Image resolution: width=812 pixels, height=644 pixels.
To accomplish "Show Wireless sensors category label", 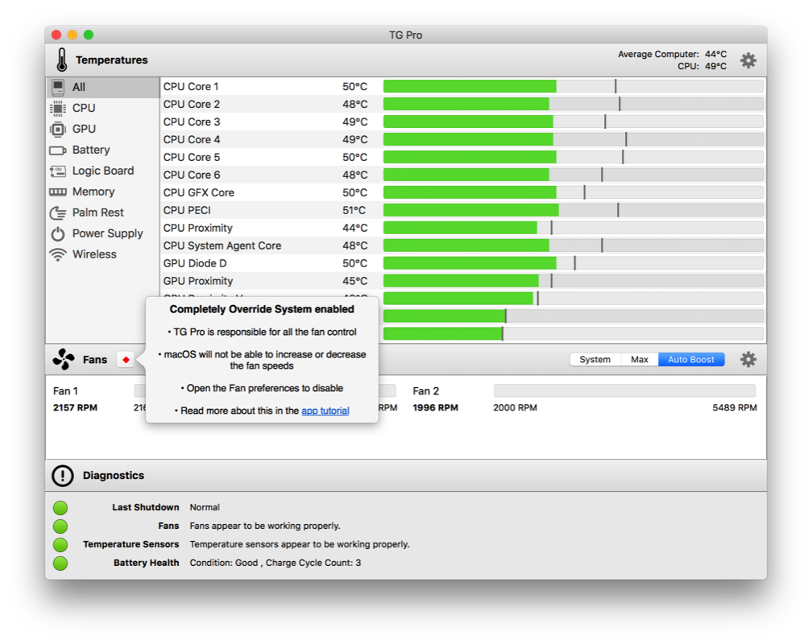I will coord(94,254).
